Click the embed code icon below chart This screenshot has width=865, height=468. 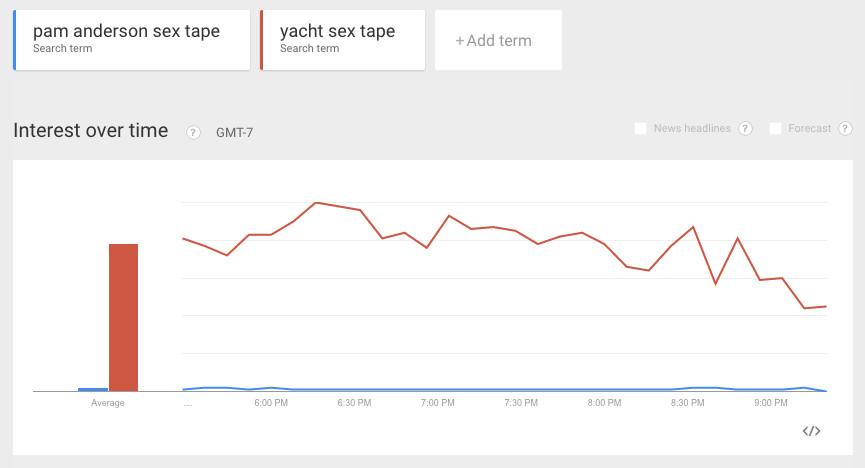[x=811, y=431]
